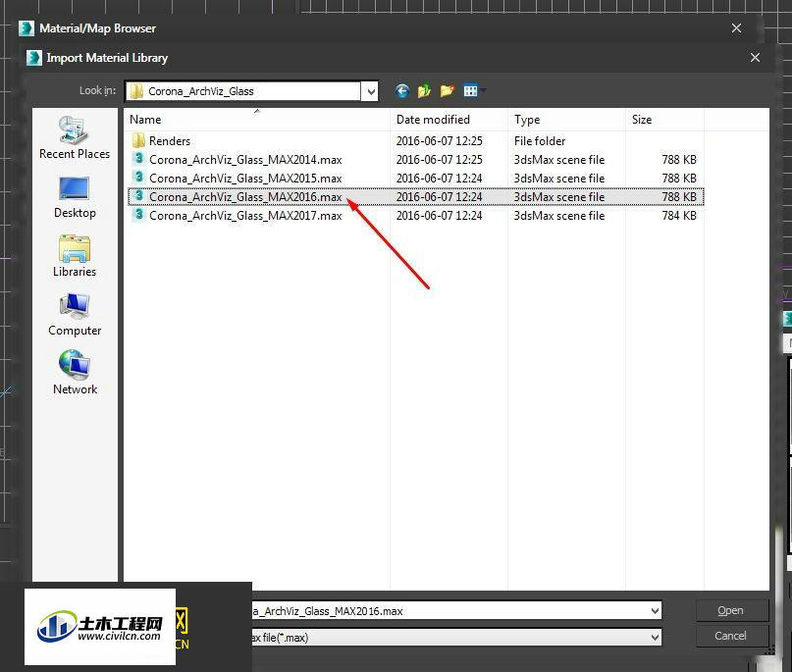Expand the File name dropdown arrow
This screenshot has height=672, width=792.
pos(655,611)
